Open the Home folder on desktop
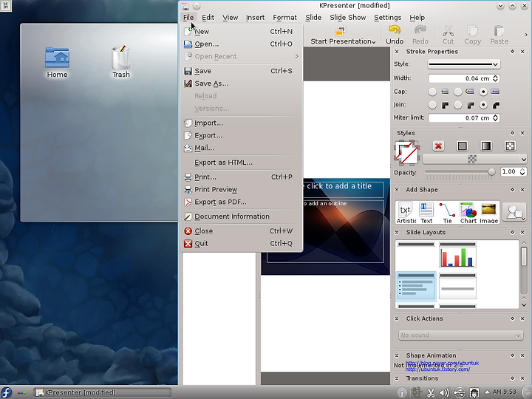The height and width of the screenshot is (399, 532). point(57,62)
